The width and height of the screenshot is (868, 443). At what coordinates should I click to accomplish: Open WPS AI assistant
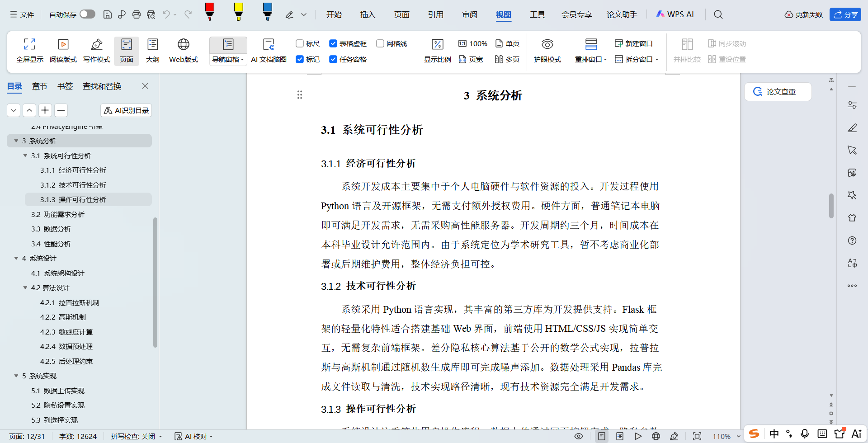pos(675,14)
